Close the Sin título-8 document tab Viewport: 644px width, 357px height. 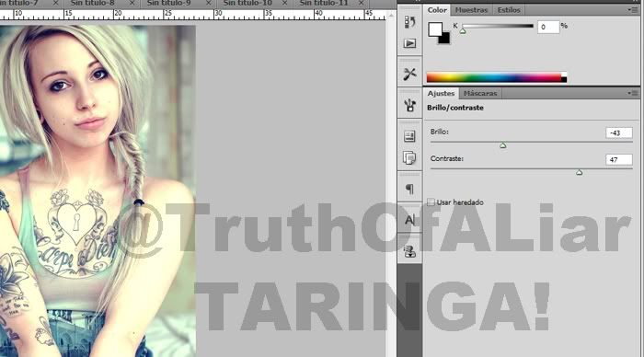pyautogui.click(x=132, y=4)
